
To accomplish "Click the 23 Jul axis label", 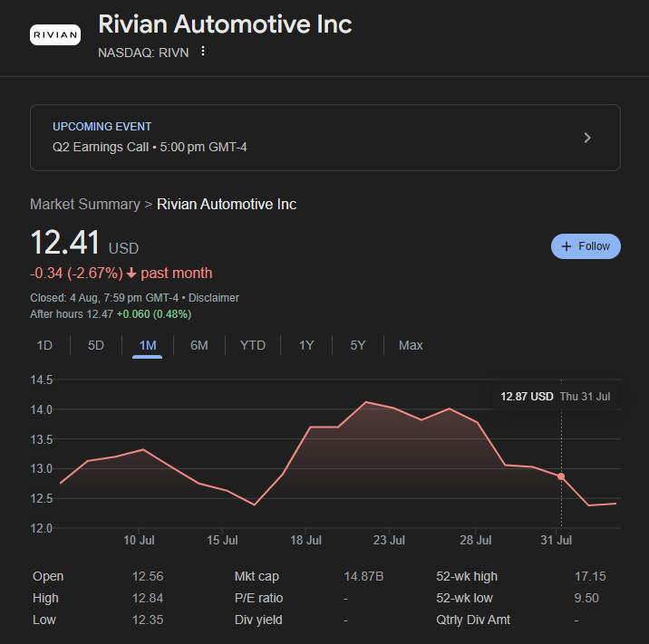I will tap(389, 540).
